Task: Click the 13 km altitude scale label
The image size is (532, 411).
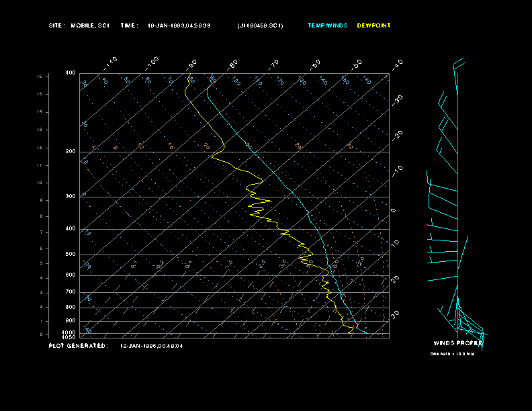Action: coord(40,130)
